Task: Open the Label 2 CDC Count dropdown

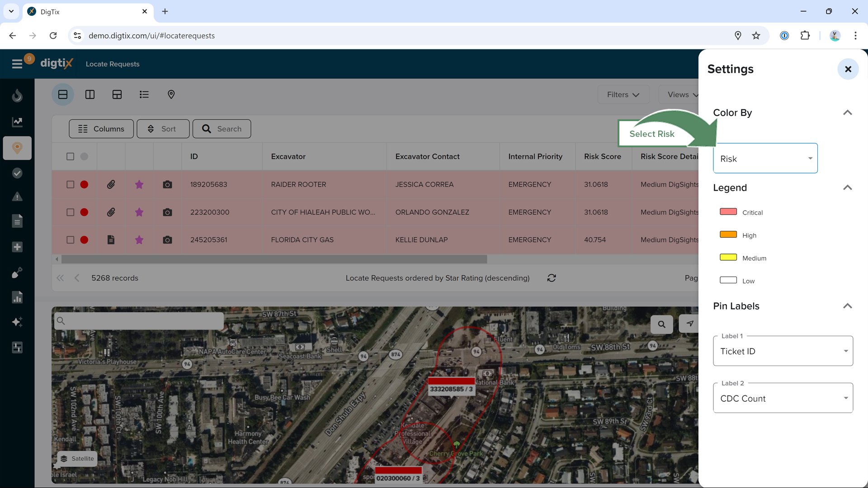Action: click(x=783, y=398)
